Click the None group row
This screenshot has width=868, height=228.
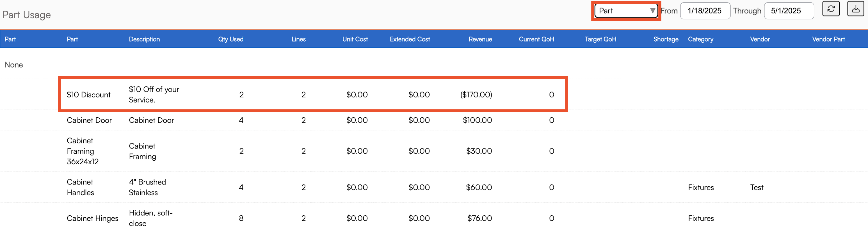click(x=14, y=65)
